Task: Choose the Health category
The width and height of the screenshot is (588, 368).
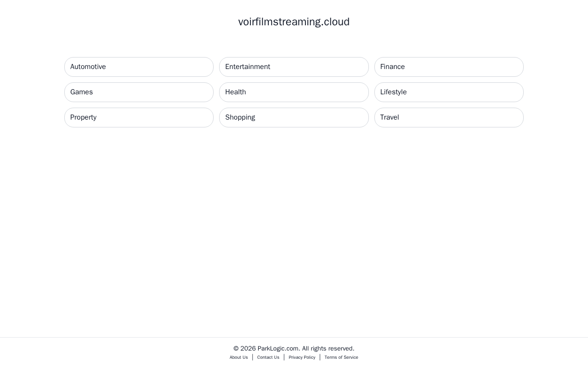Action: click(294, 92)
